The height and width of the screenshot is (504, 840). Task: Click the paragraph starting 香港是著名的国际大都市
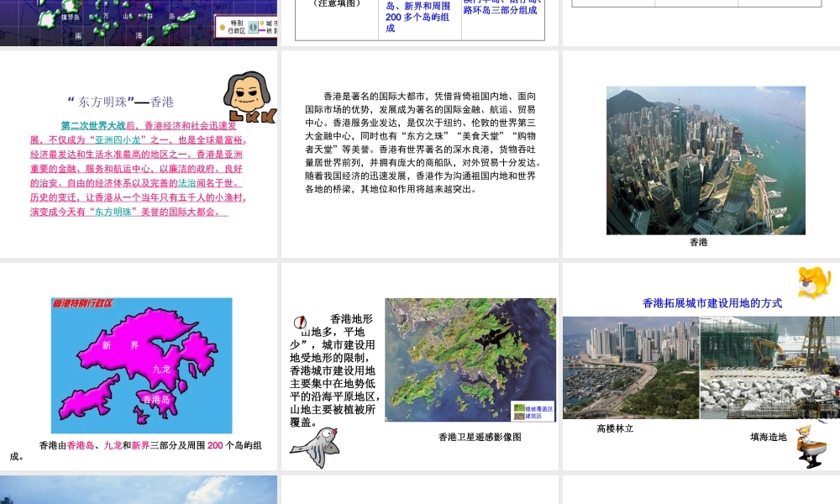[423, 143]
